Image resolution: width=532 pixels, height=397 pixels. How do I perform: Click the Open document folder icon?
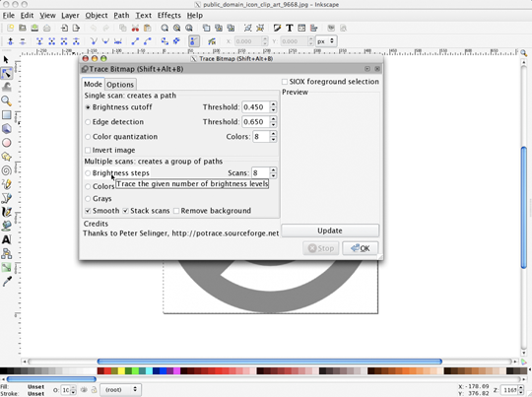(x=23, y=28)
